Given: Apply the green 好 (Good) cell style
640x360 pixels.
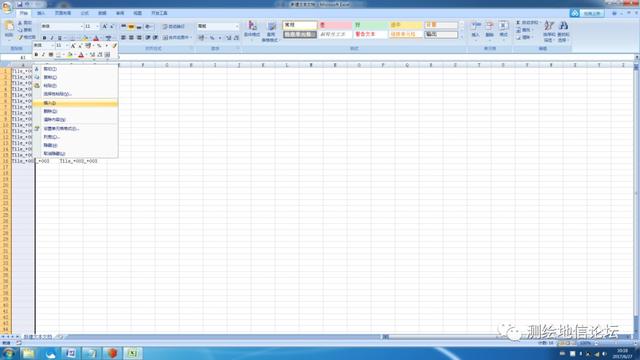Looking at the screenshot, I should coord(370,25).
